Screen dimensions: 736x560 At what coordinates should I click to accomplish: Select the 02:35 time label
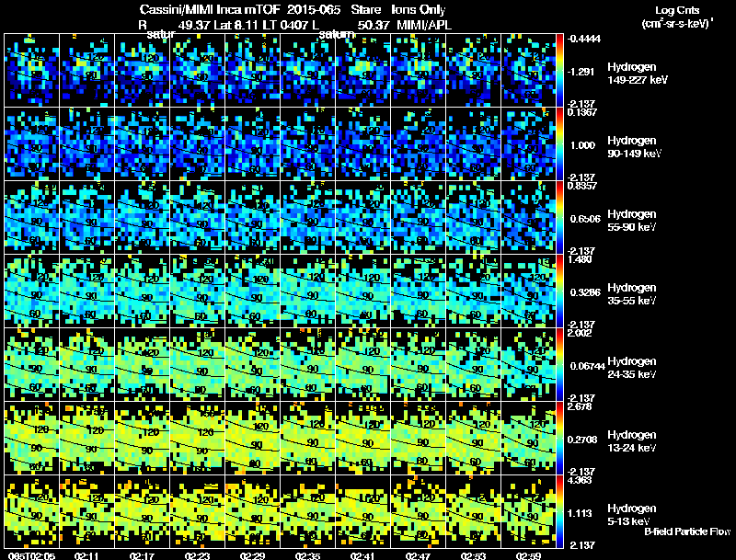(x=308, y=555)
